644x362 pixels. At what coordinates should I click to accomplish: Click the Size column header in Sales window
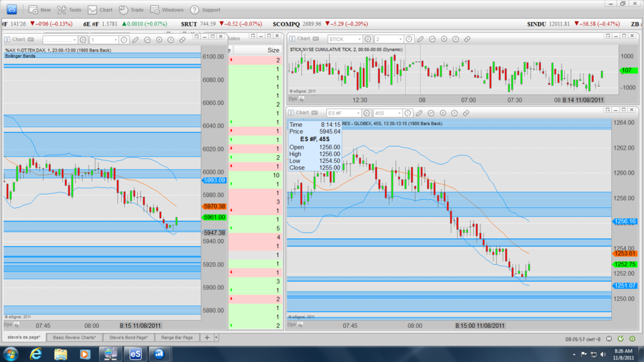coord(273,50)
